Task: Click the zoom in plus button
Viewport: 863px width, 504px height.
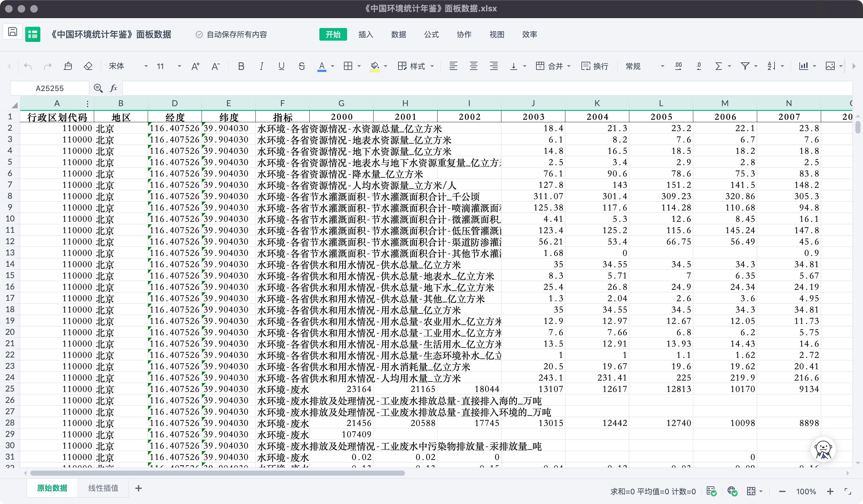Action: pos(830,492)
